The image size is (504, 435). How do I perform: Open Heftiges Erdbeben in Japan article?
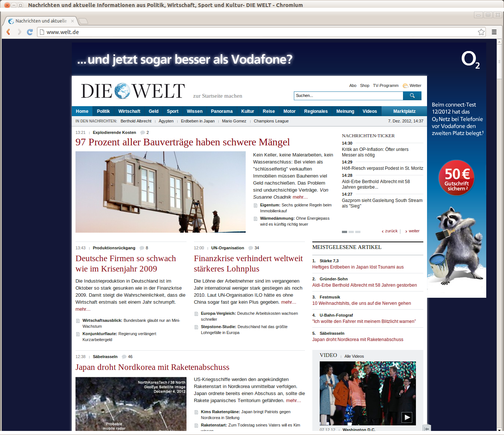[x=358, y=267]
